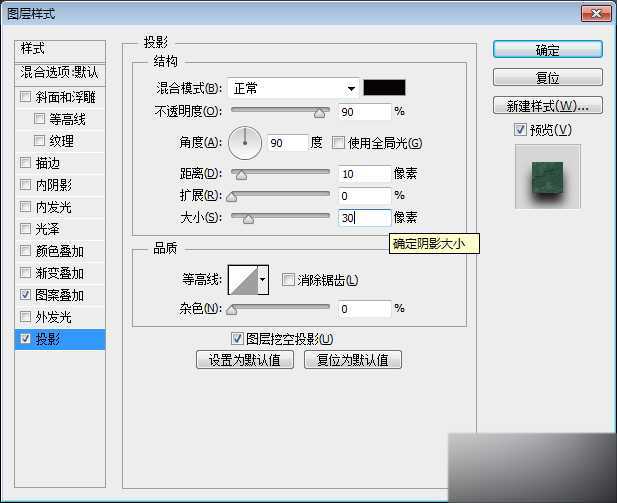Enable the 内发光 checkbox

[25, 207]
